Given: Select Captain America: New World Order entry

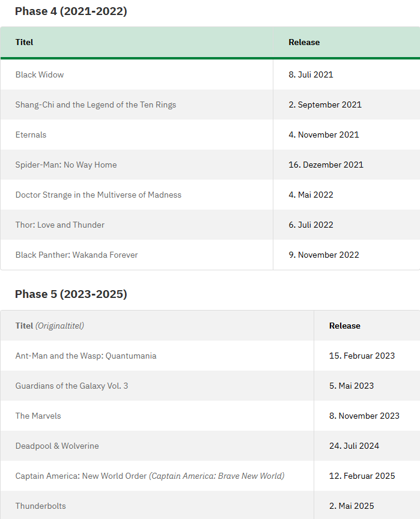Looking at the screenshot, I should (81, 476).
